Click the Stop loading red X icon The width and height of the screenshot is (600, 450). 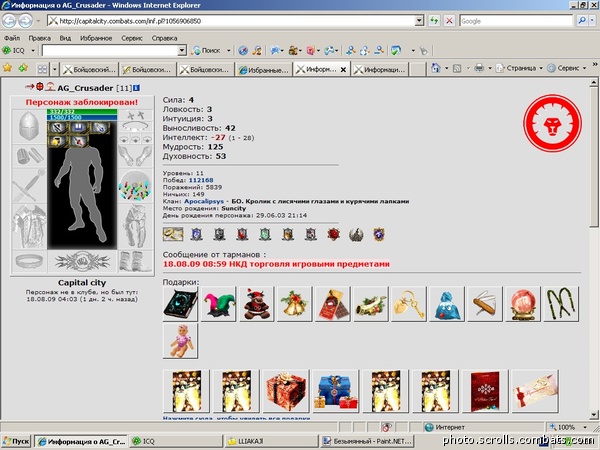point(449,21)
